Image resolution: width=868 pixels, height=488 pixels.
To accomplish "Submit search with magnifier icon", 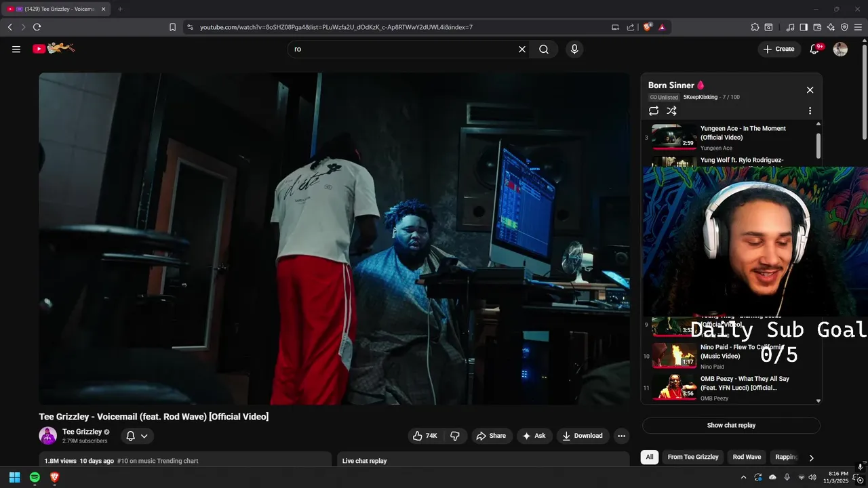I will click(x=544, y=49).
